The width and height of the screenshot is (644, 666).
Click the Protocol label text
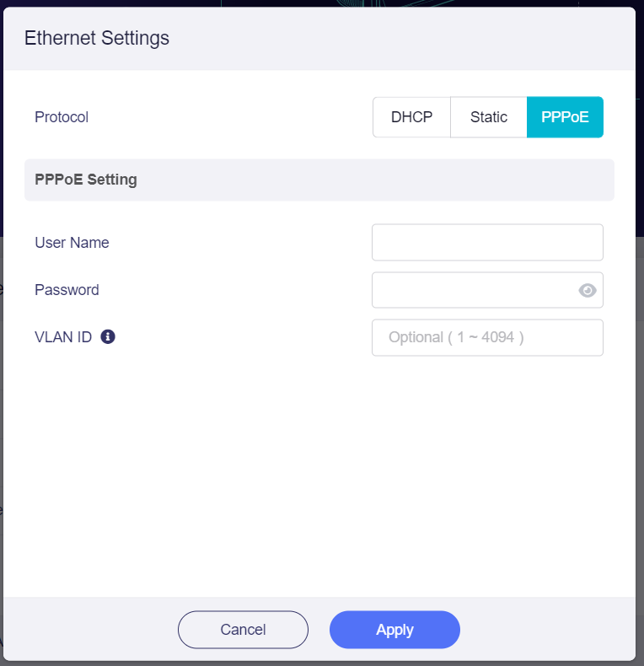point(62,117)
